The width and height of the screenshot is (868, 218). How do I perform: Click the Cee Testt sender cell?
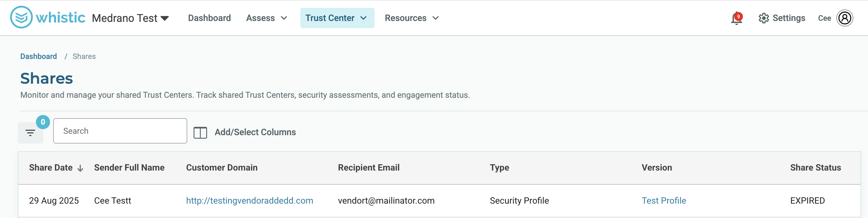(x=112, y=200)
